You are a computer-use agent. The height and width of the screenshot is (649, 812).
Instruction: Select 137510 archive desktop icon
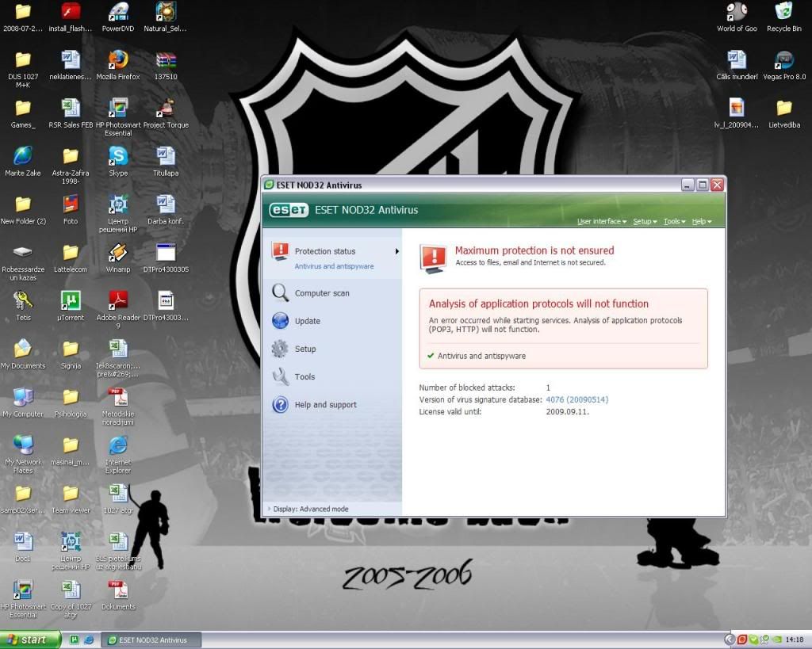coord(166,65)
